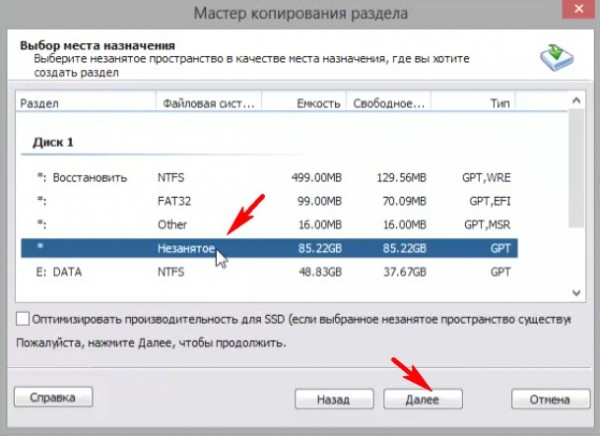Click the Диск 1 group header
Image resolution: width=600 pixels, height=436 pixels.
click(x=53, y=142)
